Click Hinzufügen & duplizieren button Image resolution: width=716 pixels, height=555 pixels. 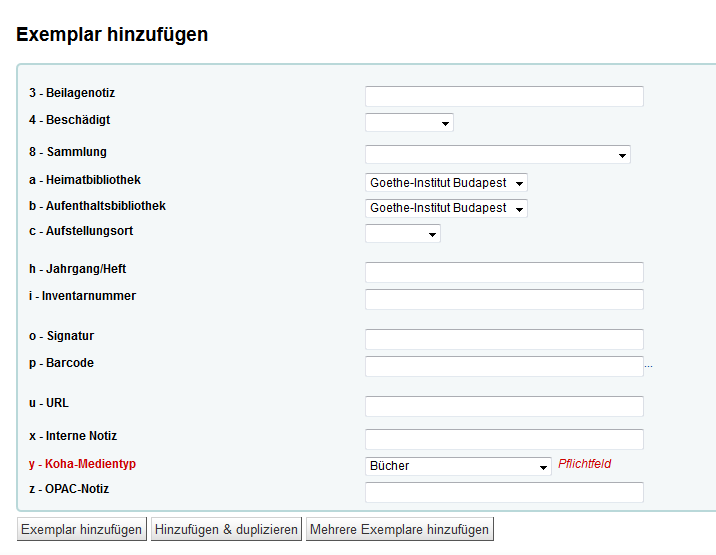[226, 530]
